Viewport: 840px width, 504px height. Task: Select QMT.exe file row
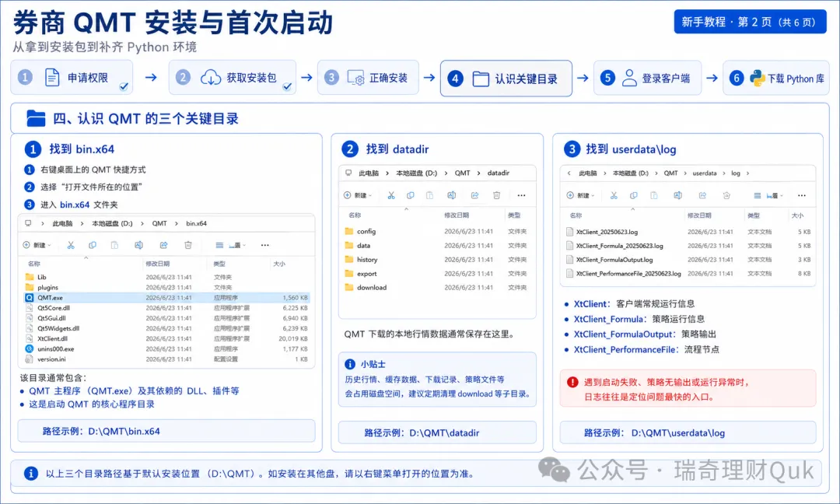[x=166, y=298]
